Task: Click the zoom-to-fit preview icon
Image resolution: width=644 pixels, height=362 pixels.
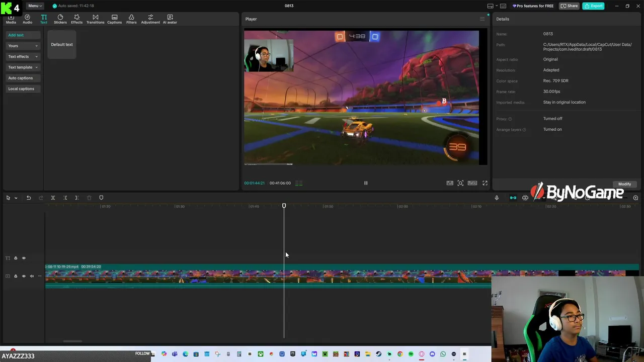Action: point(460,183)
